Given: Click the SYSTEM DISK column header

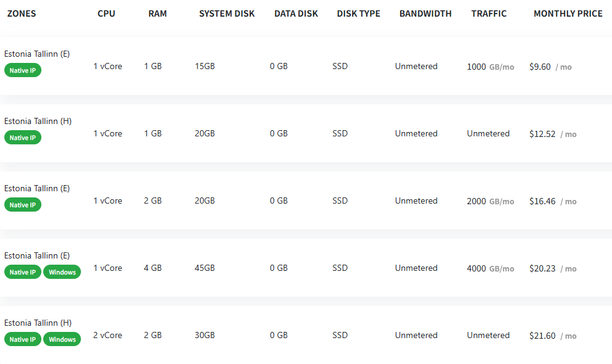Looking at the screenshot, I should pos(227,14).
